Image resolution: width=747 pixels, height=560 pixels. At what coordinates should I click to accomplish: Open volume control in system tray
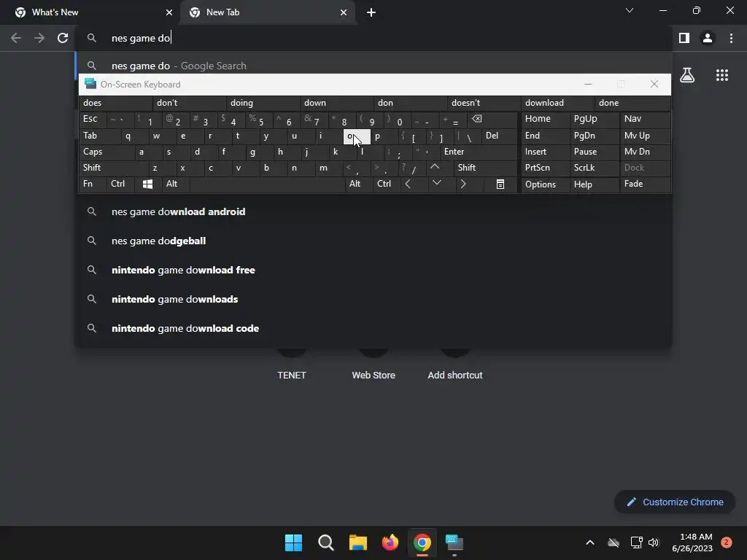(654, 542)
